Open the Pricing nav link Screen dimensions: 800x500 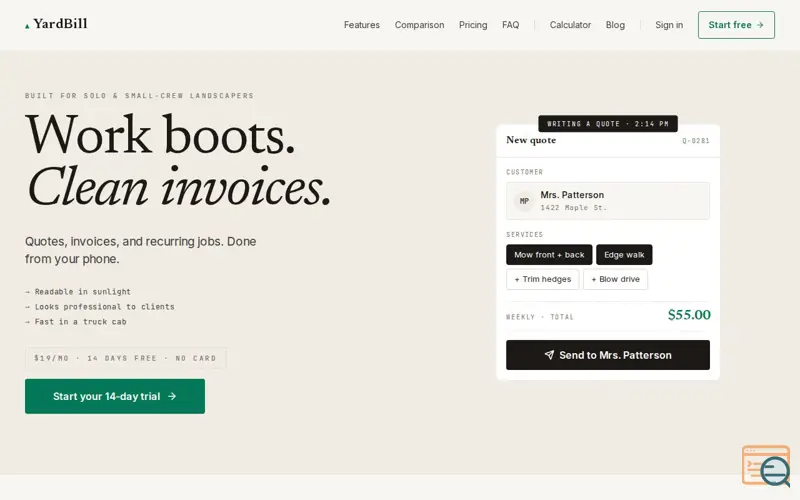coord(473,25)
